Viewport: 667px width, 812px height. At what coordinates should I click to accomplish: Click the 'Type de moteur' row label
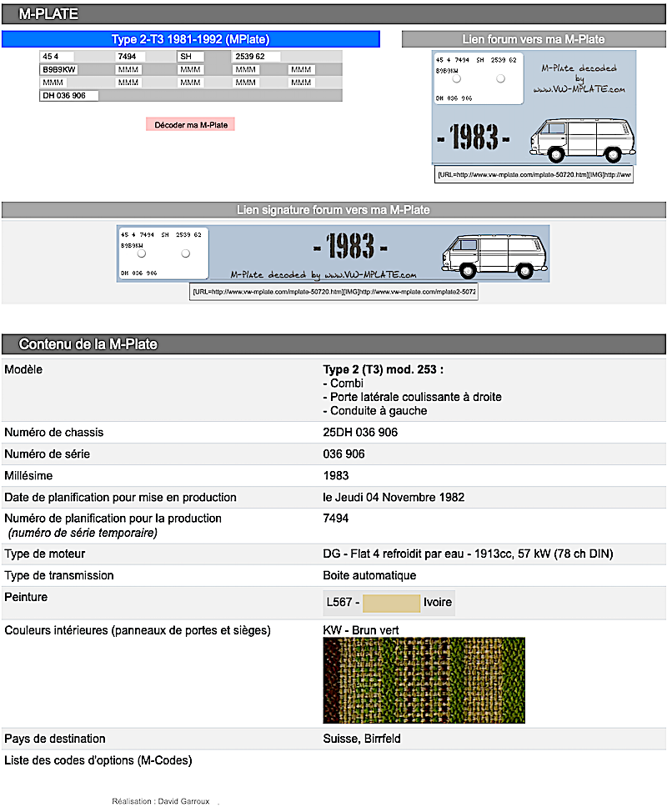(x=45, y=554)
